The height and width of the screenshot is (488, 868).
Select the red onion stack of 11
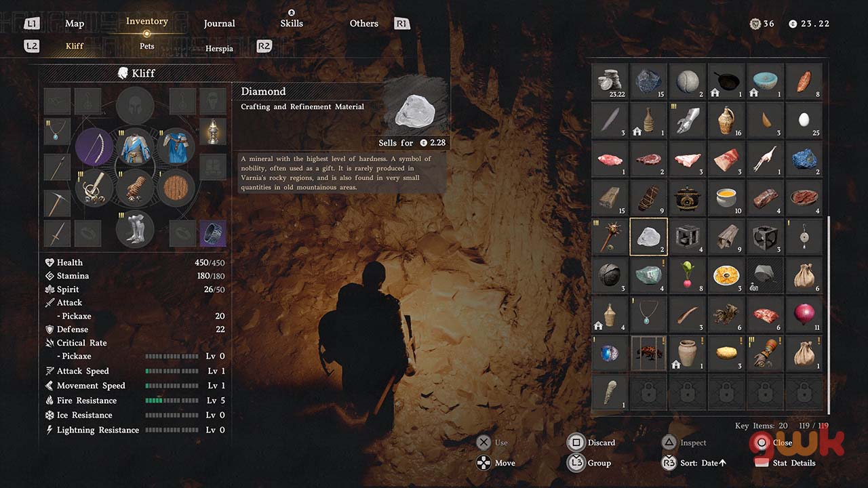[804, 314]
